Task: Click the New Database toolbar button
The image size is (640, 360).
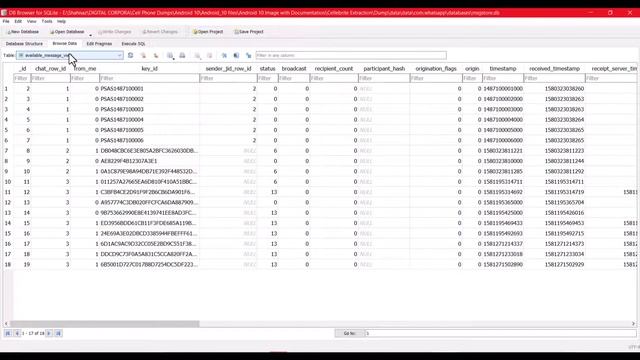Action: pos(23,32)
